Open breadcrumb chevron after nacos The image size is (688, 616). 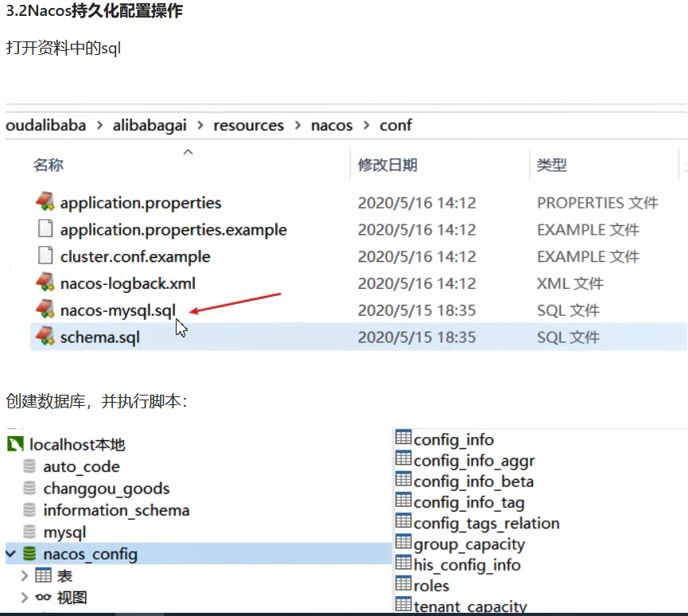point(366,126)
